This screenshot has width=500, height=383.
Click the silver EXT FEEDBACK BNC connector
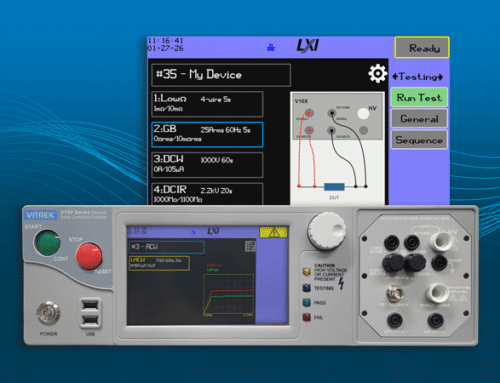tap(395, 293)
